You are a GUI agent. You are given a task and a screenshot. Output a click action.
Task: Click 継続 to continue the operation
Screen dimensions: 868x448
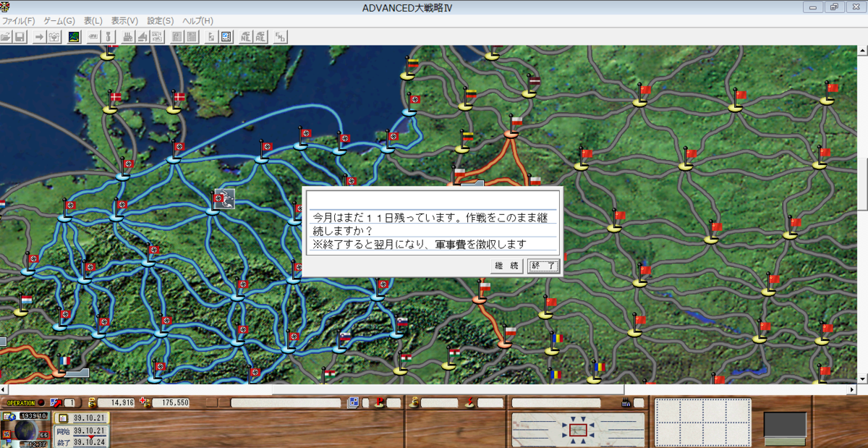(507, 266)
